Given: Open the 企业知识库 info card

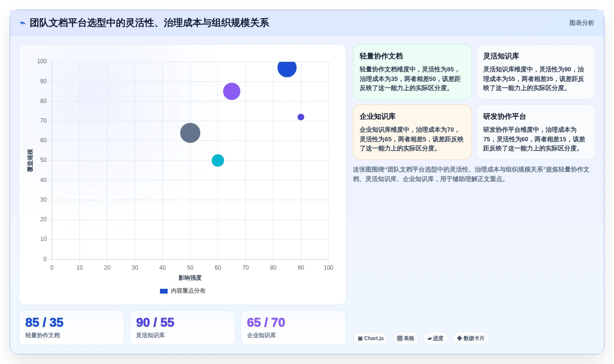Looking at the screenshot, I should [x=412, y=132].
